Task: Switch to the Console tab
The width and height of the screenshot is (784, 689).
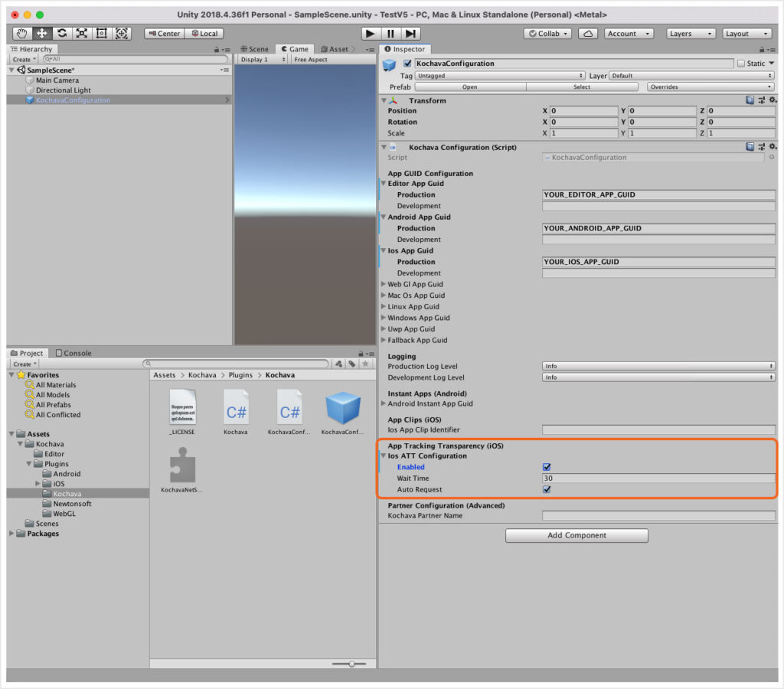Action: tap(73, 353)
